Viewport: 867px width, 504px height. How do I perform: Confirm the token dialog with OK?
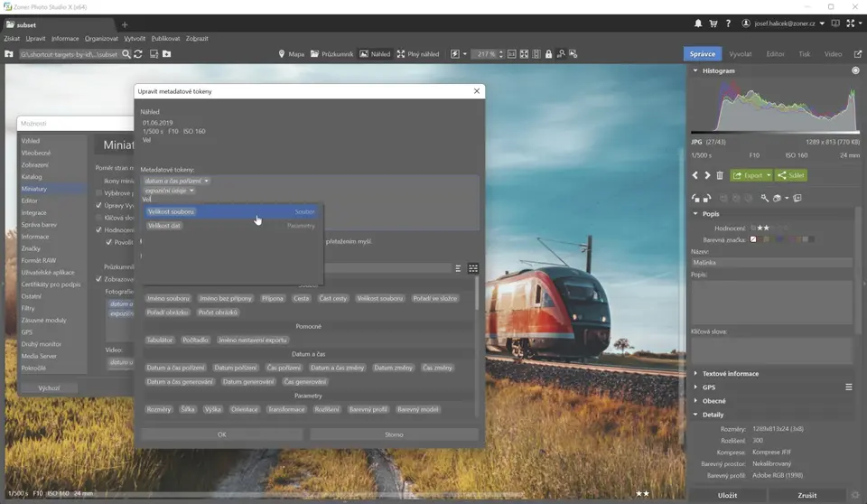pyautogui.click(x=221, y=434)
